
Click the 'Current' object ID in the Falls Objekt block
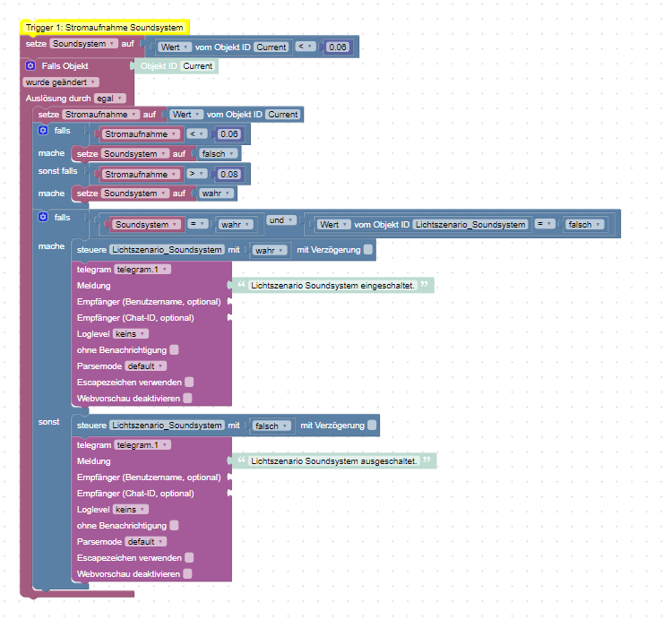(198, 66)
